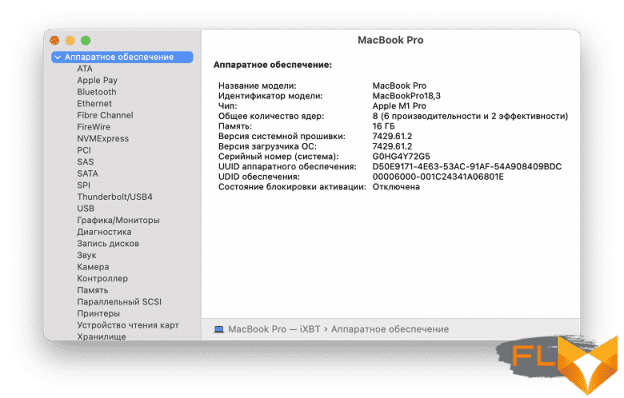
Task: Open Диагностика section
Action: tap(104, 232)
